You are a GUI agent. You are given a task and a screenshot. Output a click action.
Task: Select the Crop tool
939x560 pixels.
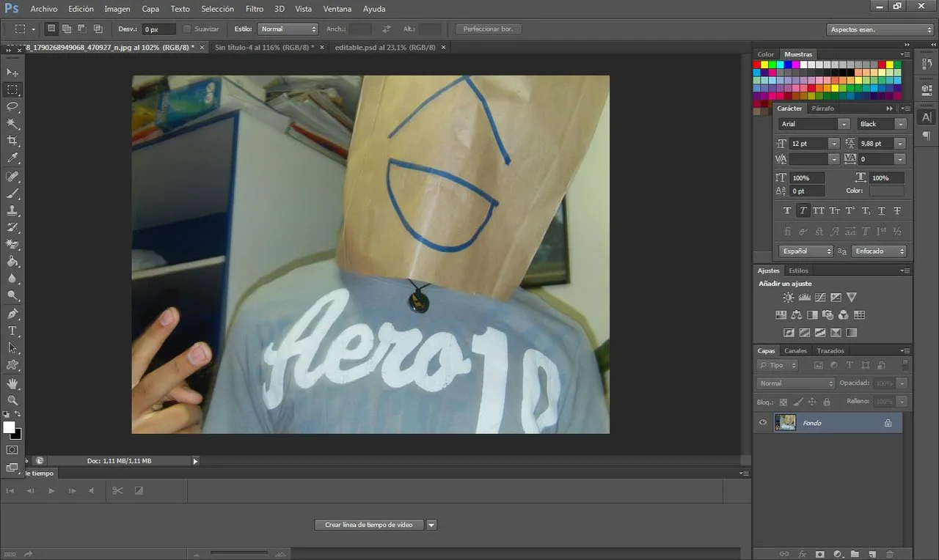click(12, 141)
